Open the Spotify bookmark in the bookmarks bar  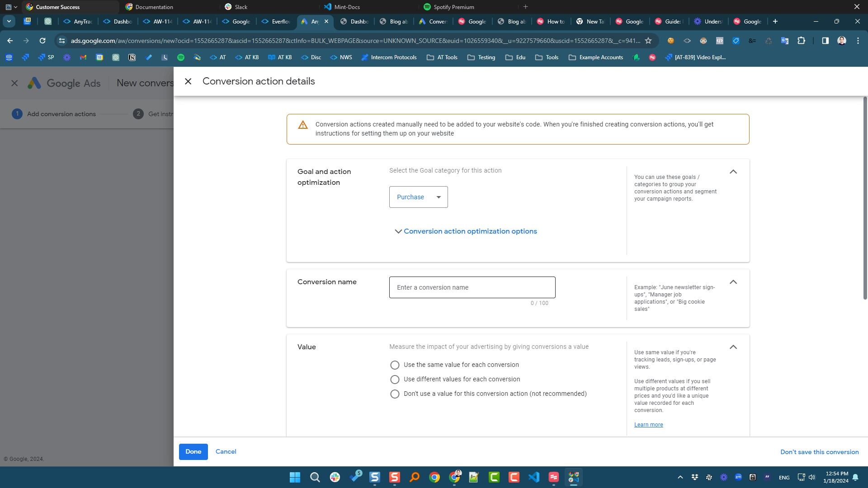click(x=181, y=57)
